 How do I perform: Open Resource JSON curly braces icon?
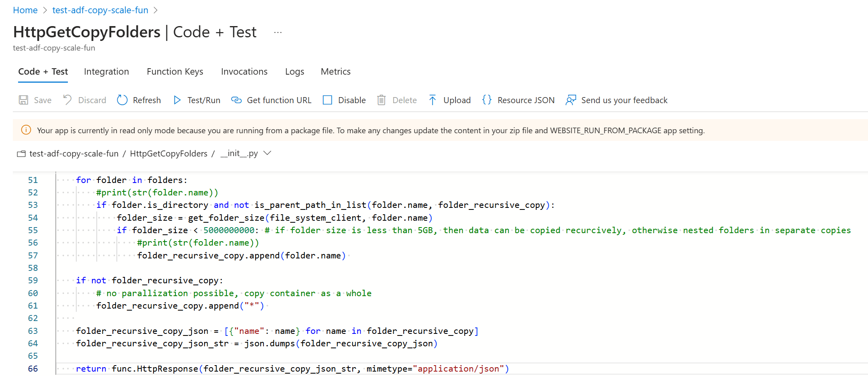tap(486, 100)
